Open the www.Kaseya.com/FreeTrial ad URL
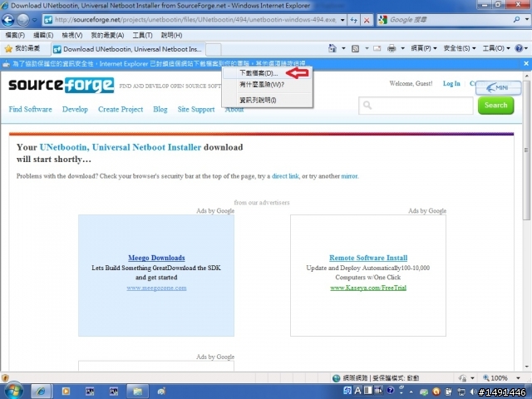The height and width of the screenshot is (399, 532). [x=368, y=288]
